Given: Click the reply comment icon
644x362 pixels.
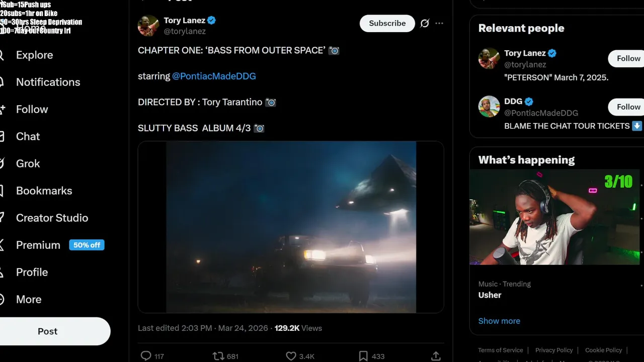Looking at the screenshot, I should 146,356.
